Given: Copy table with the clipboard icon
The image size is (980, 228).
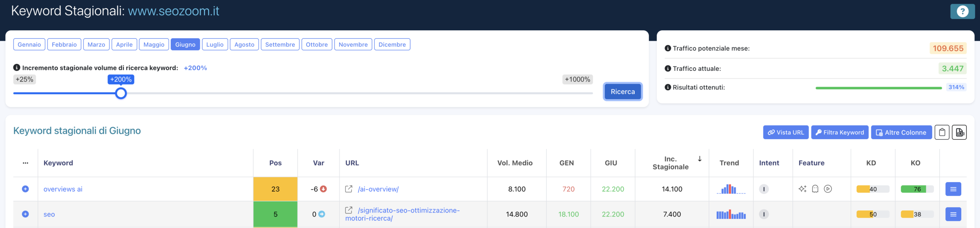Looking at the screenshot, I should click(x=942, y=133).
